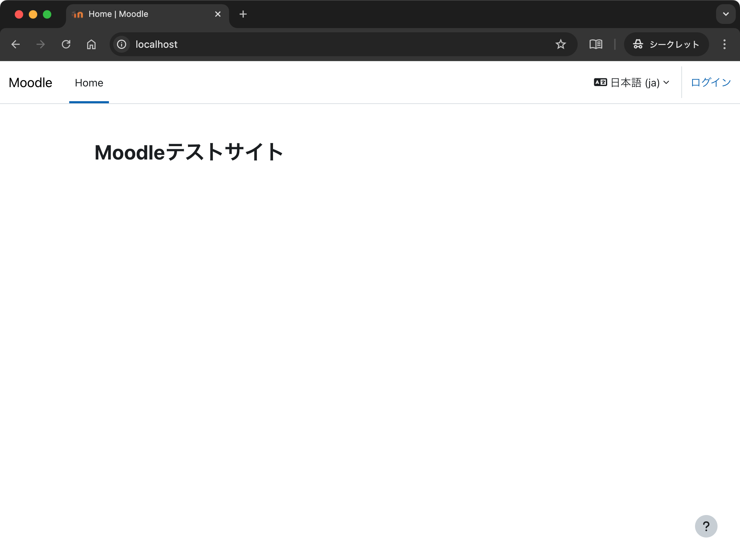Screen dimensions: 740x560
Task: Bookmark this page with the star
Action: (x=560, y=44)
